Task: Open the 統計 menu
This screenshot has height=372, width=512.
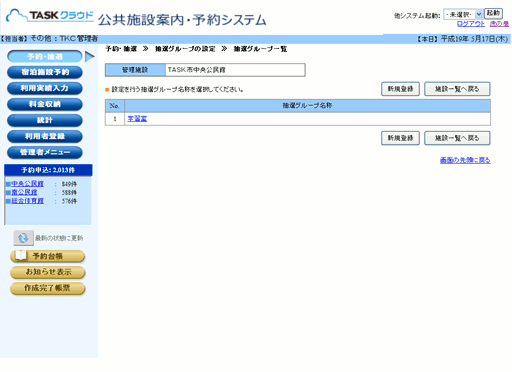Action: 45,120
